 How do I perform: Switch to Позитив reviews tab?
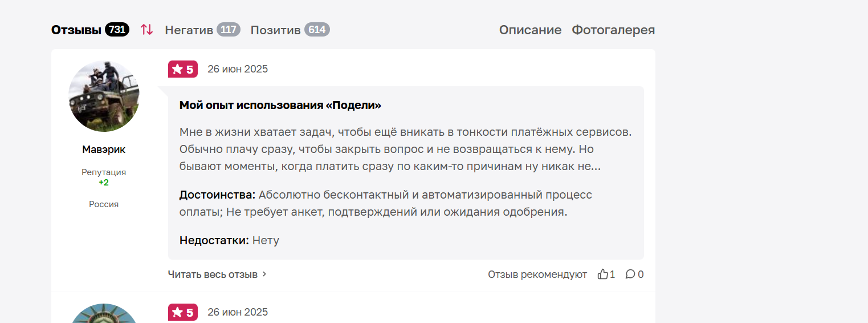[276, 30]
